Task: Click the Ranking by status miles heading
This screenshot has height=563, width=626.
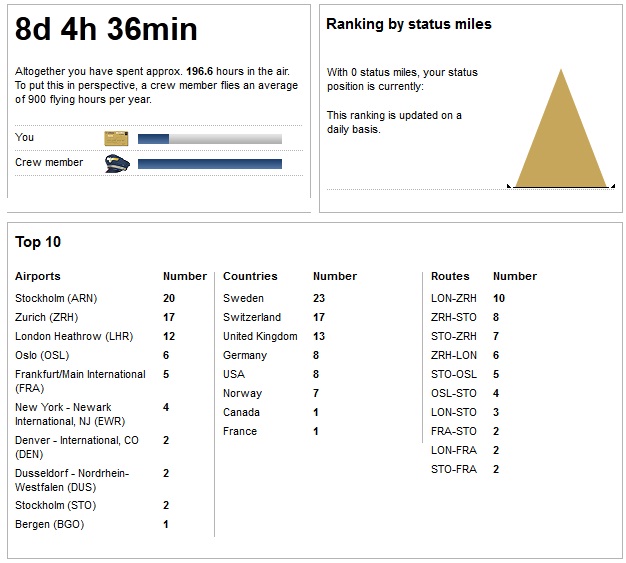Action: 408,24
